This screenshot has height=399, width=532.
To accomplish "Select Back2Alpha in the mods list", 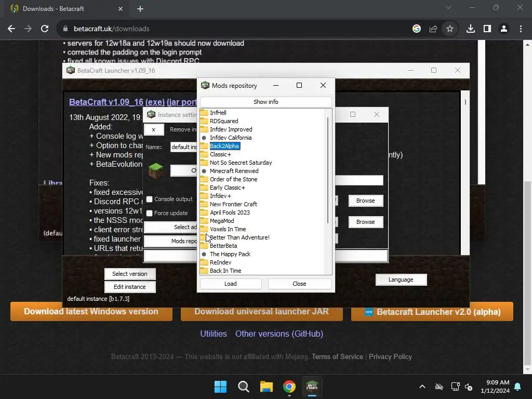I will [x=224, y=146].
